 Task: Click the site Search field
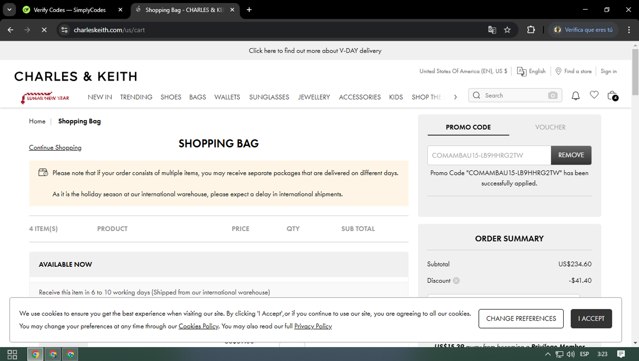514,95
